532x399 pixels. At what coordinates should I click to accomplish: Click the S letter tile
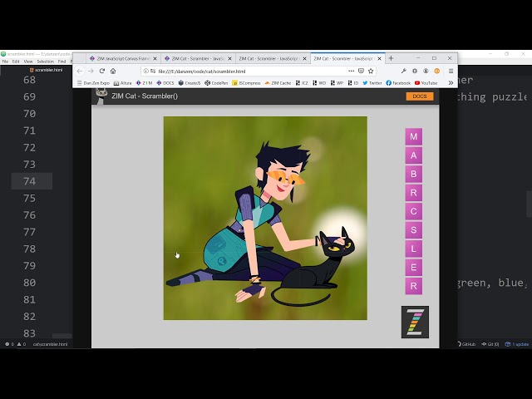(414, 230)
